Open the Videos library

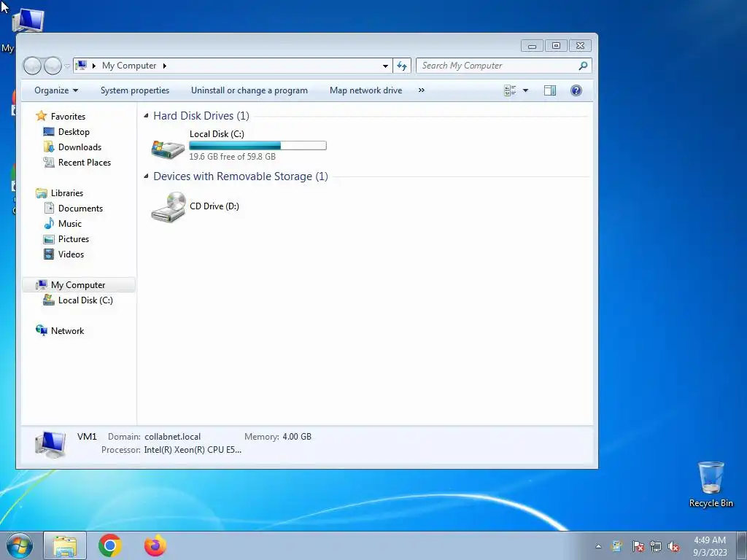click(71, 254)
